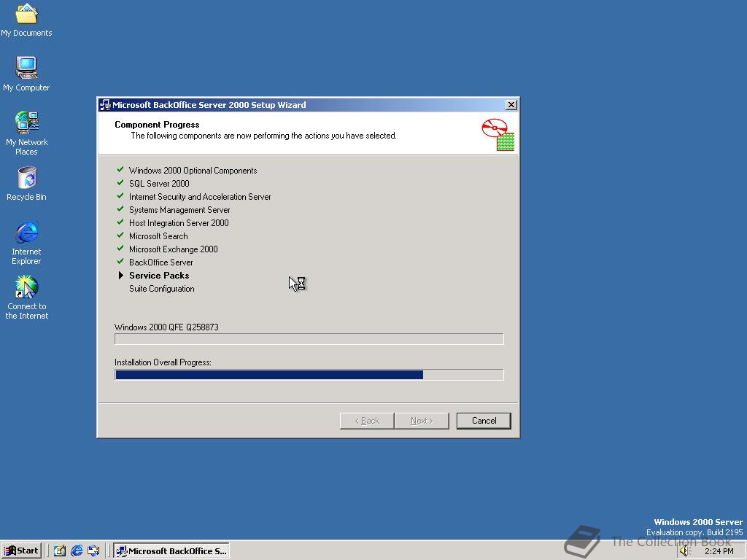Click 'BackOffice Server' list entry
The width and height of the screenshot is (747, 560).
pos(161,262)
